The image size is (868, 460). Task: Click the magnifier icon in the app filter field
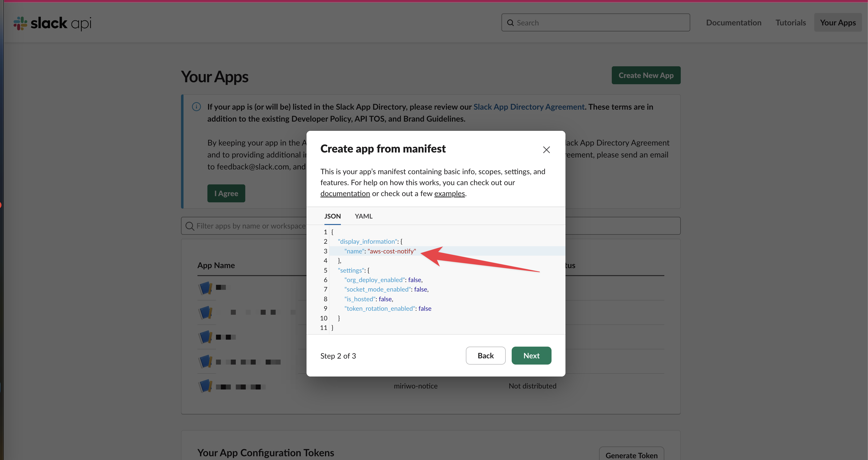click(189, 226)
